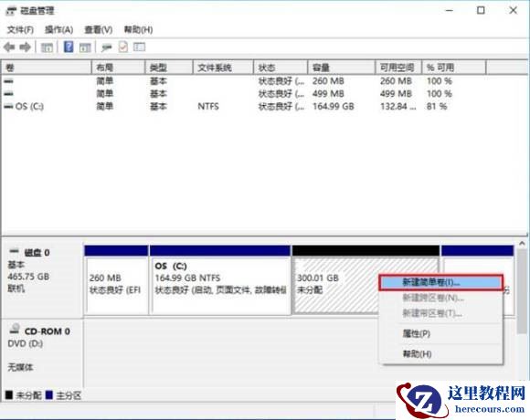Click the CD-ROM 0 DVD (D:) label panel
The height and width of the screenshot is (420, 530).
pyautogui.click(x=43, y=352)
